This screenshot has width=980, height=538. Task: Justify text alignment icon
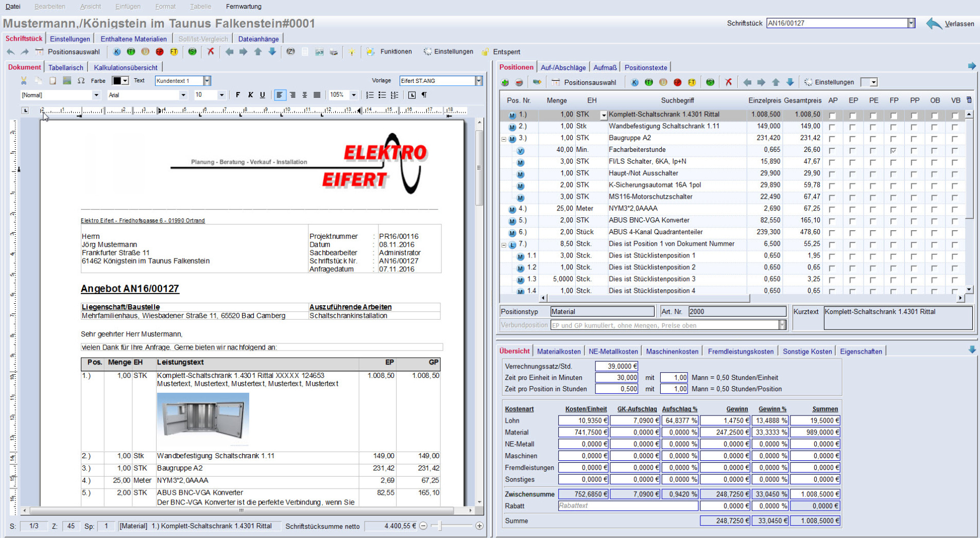pos(317,95)
